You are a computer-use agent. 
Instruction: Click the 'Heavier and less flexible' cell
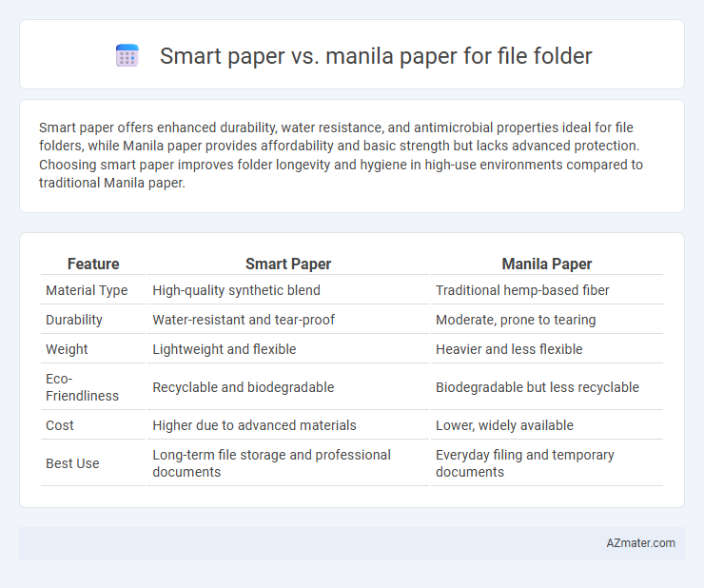[509, 349]
